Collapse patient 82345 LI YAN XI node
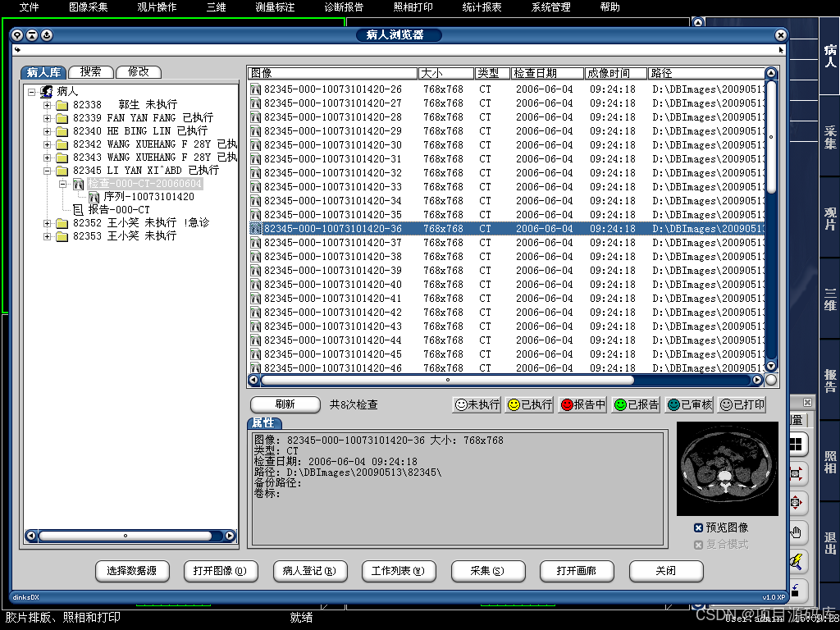 pyautogui.click(x=47, y=171)
